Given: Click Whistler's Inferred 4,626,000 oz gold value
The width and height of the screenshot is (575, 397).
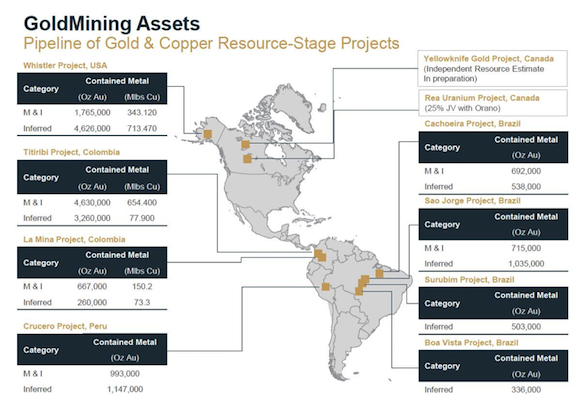Looking at the screenshot, I should click(x=92, y=129).
